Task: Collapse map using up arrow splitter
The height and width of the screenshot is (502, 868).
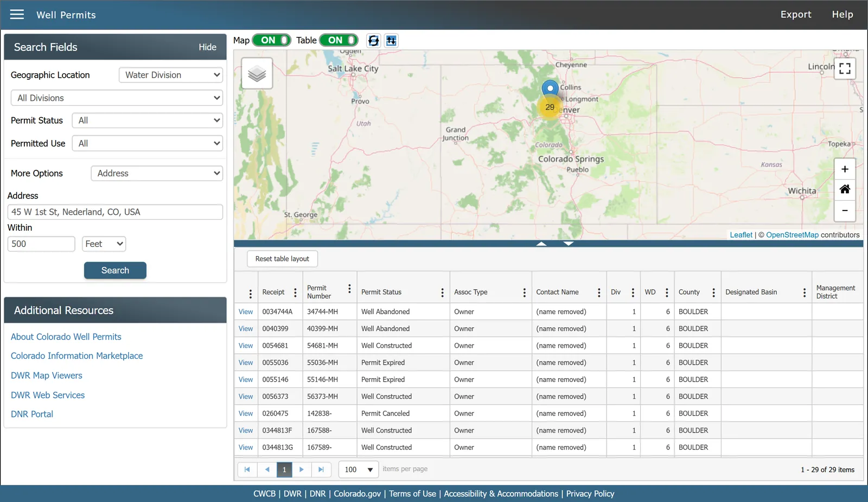Action: (541, 244)
